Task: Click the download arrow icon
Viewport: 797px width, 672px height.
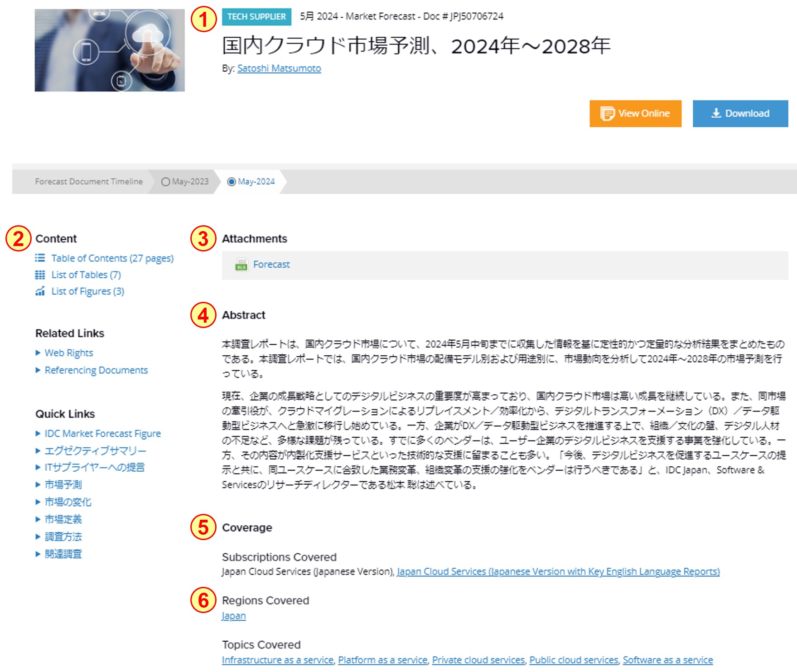Action: point(716,113)
